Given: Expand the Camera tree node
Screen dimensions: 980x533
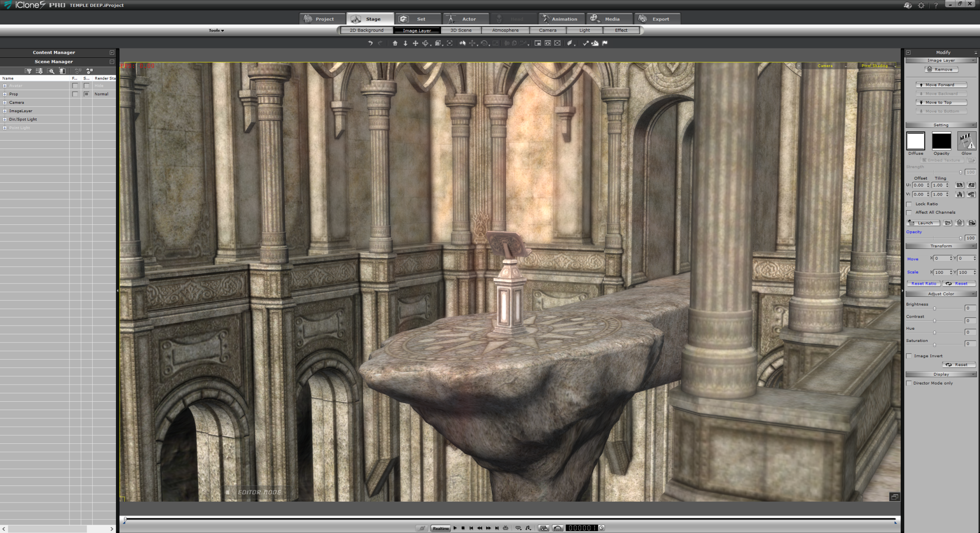Looking at the screenshot, I should [5, 102].
